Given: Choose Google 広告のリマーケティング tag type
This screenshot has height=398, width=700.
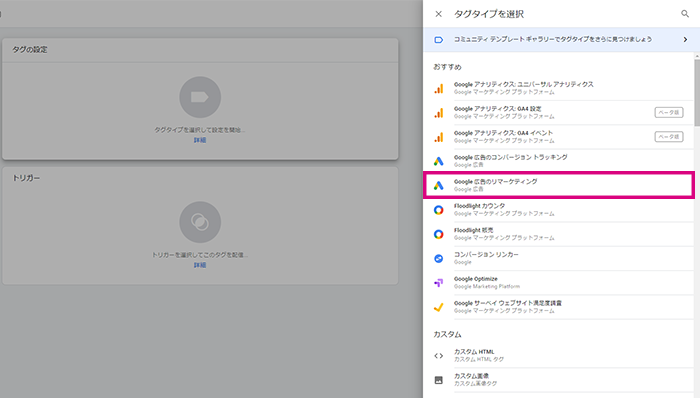Looking at the screenshot, I should pyautogui.click(x=558, y=185).
